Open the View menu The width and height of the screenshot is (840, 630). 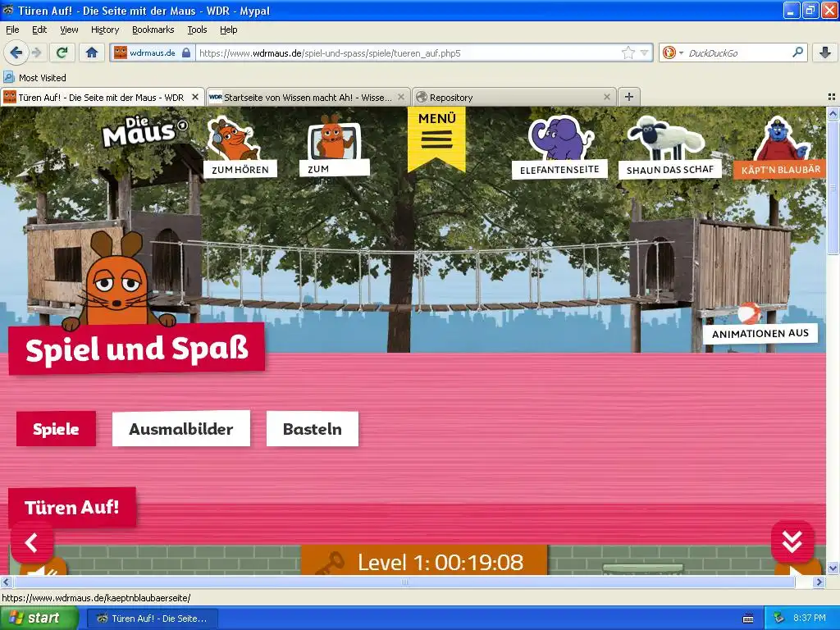click(x=69, y=30)
